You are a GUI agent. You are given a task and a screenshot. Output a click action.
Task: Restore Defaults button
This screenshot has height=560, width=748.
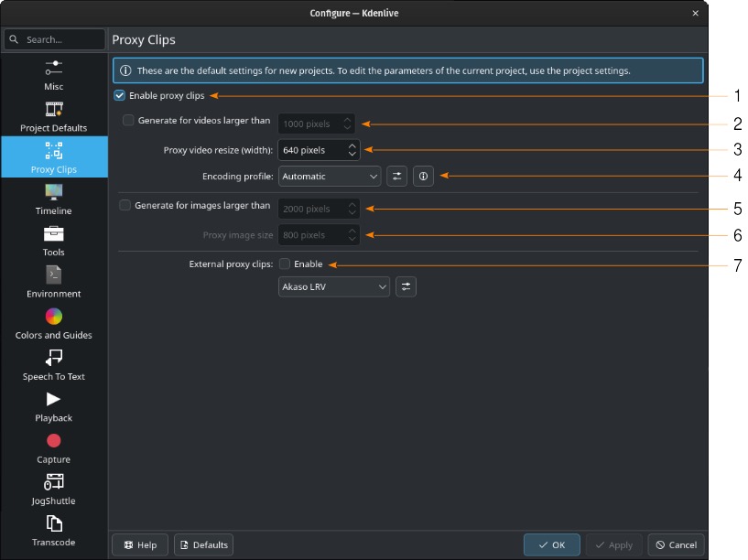tap(203, 544)
